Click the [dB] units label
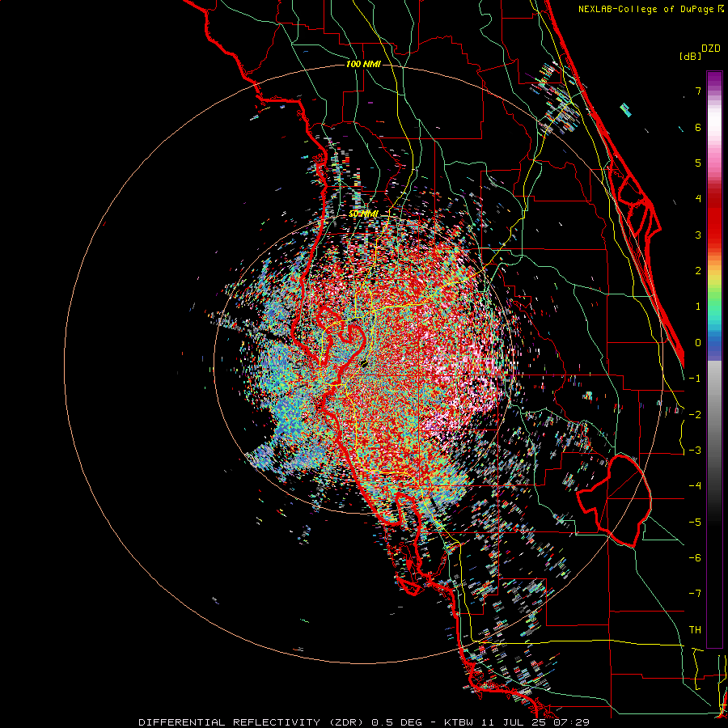Screen dimensions: 728x728 coord(690,56)
